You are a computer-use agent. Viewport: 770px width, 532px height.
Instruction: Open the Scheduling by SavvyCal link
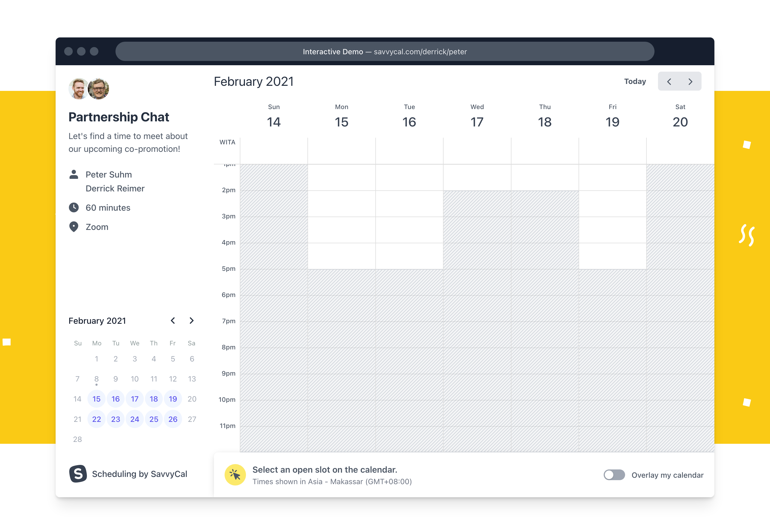tap(139, 474)
